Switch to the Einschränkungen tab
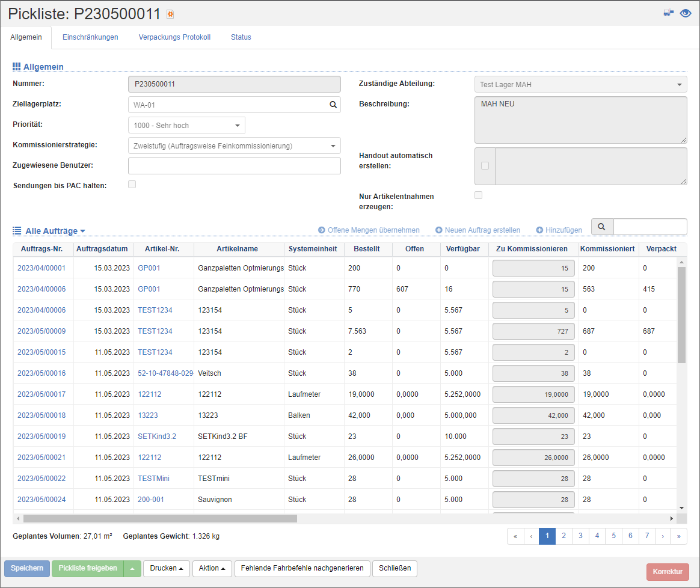 90,37
